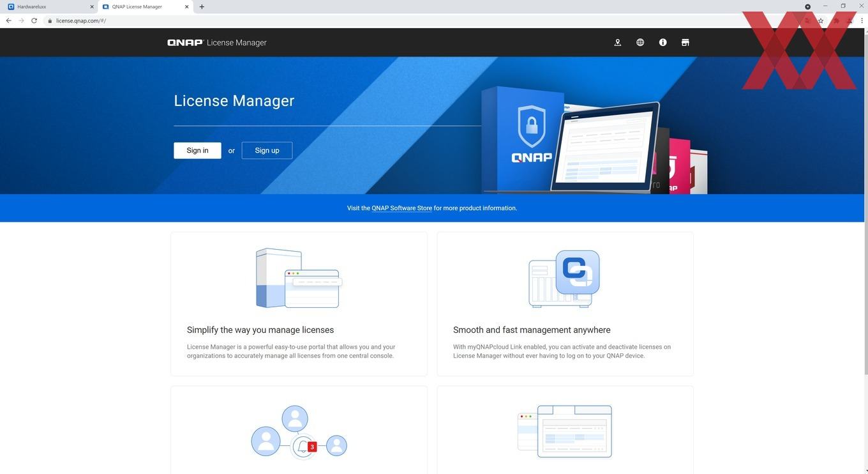The image size is (868, 474).
Task: Open the language globe icon
Action: (640, 42)
